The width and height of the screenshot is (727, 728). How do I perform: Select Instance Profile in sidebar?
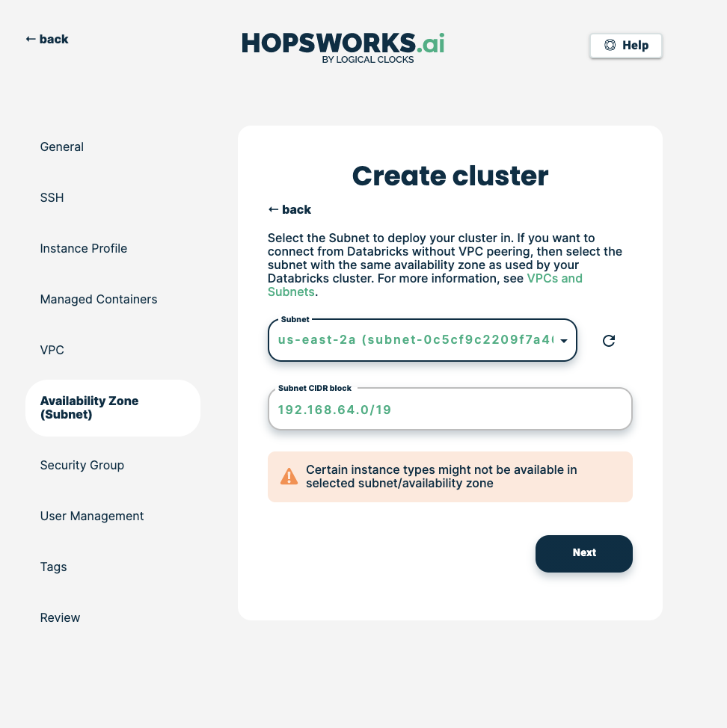click(x=84, y=248)
